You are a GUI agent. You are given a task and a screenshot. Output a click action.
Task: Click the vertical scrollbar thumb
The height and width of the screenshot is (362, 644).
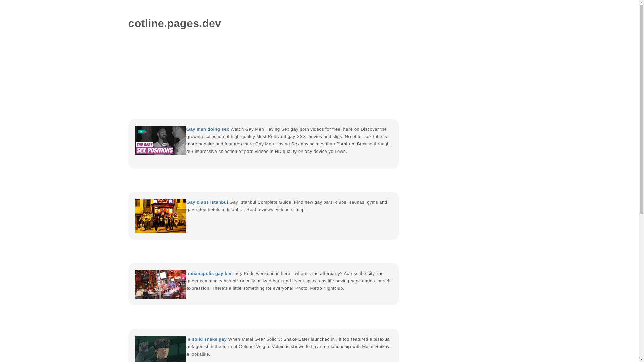point(641,109)
